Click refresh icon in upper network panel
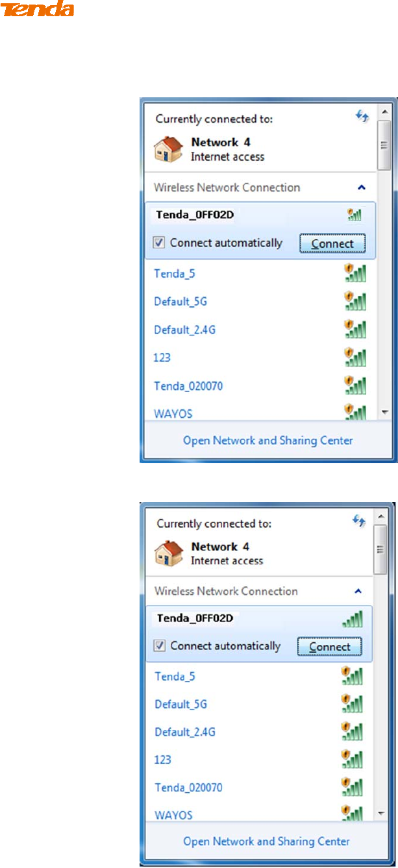Image resolution: width=398 pixels, height=868 pixels. click(362, 115)
